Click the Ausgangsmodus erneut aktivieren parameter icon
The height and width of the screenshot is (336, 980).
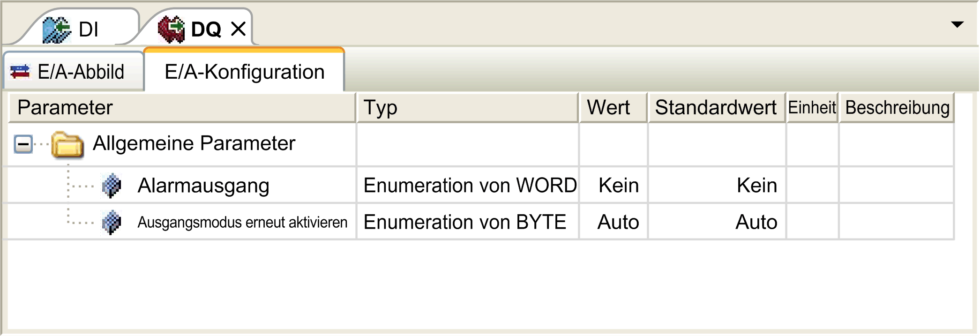(x=112, y=223)
